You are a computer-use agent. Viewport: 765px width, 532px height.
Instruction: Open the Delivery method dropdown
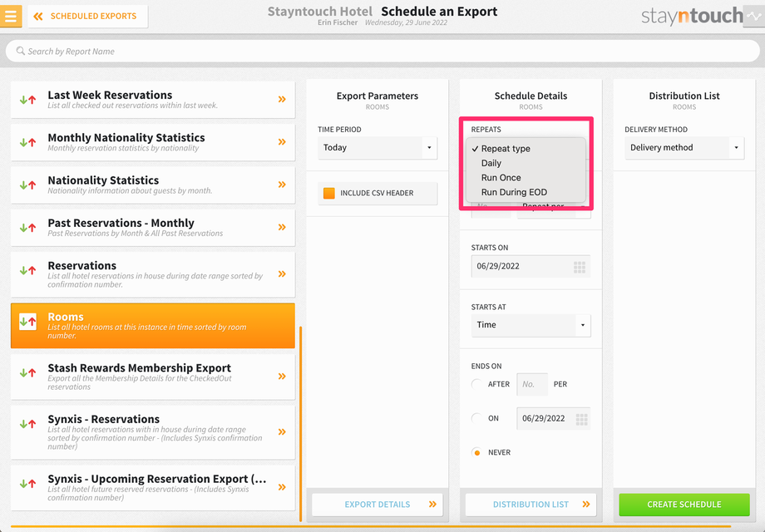tap(684, 148)
